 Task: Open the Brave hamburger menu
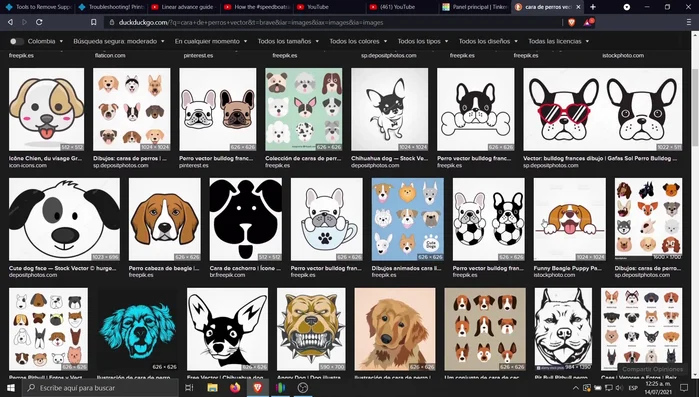coord(689,22)
